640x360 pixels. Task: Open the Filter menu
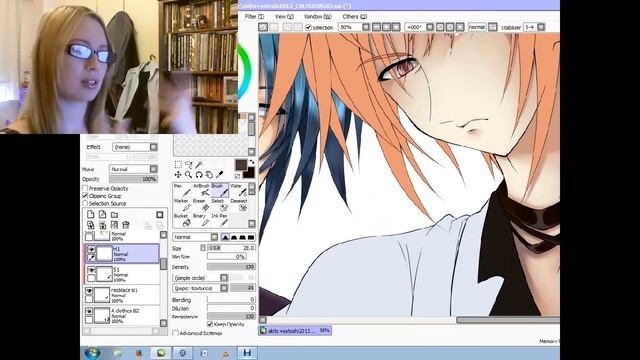click(254, 17)
